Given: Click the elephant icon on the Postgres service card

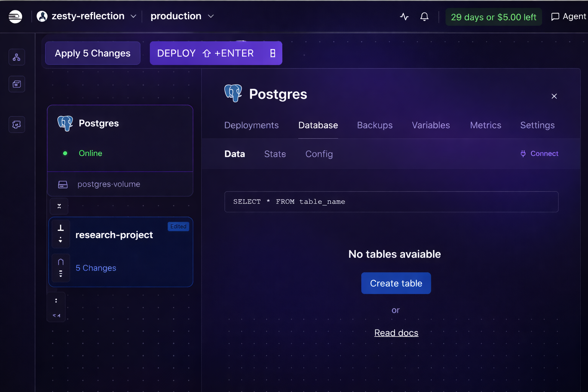Looking at the screenshot, I should (65, 123).
